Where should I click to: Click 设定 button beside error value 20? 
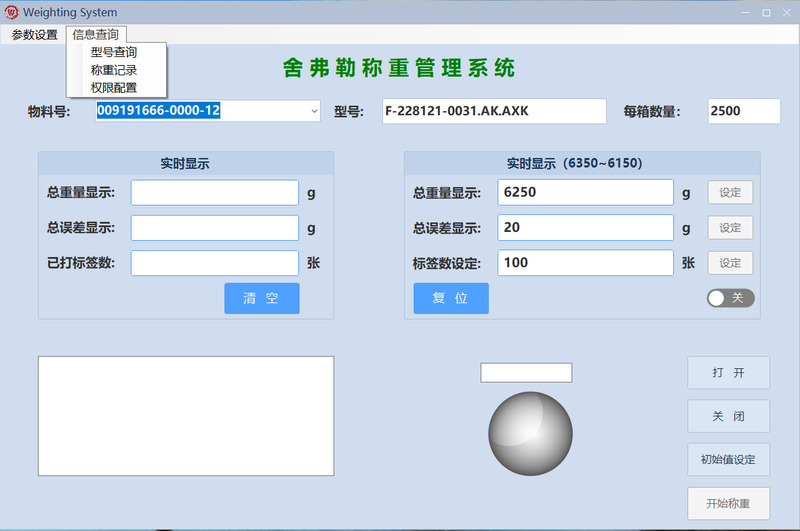(x=730, y=227)
